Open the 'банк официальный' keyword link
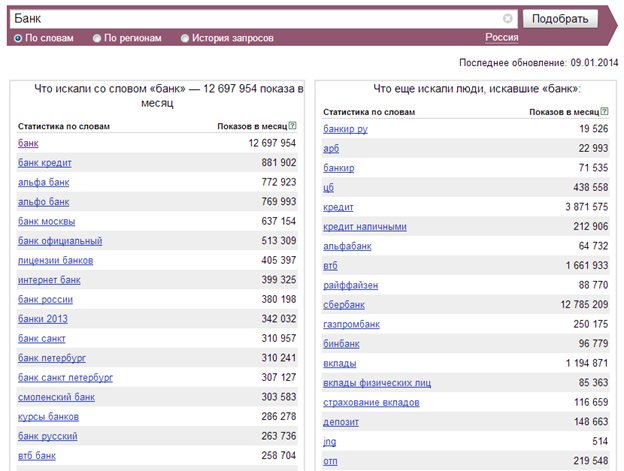624x471 pixels. (60, 241)
